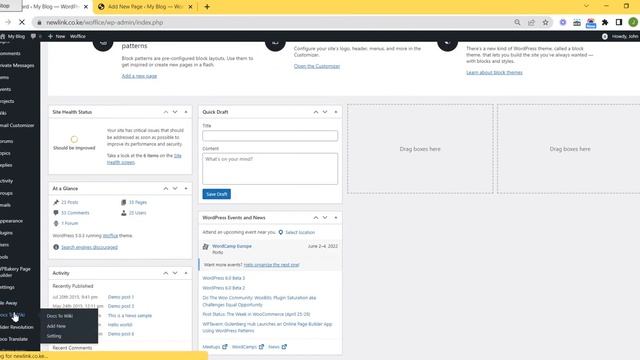This screenshot has height=360, width=640.
Task: Click the Quick Draft Title field
Action: (x=270, y=136)
